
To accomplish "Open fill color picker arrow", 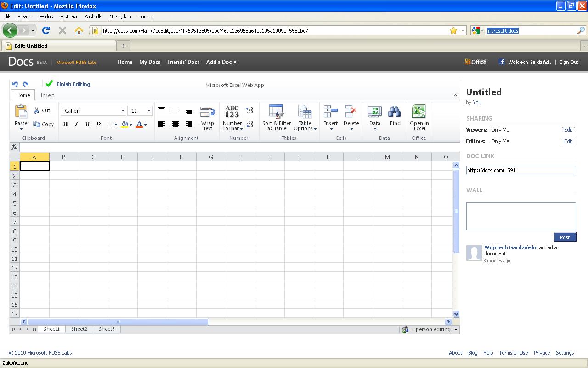I will point(130,125).
